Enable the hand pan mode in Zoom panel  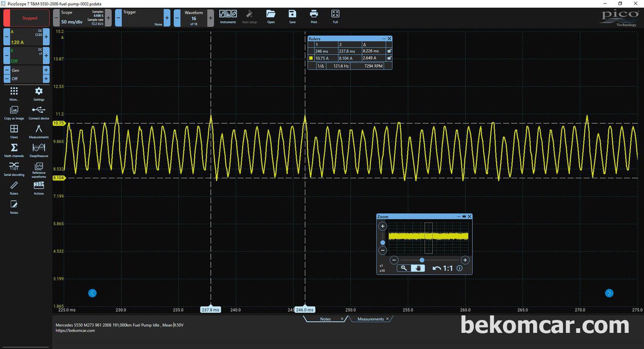[x=418, y=268]
